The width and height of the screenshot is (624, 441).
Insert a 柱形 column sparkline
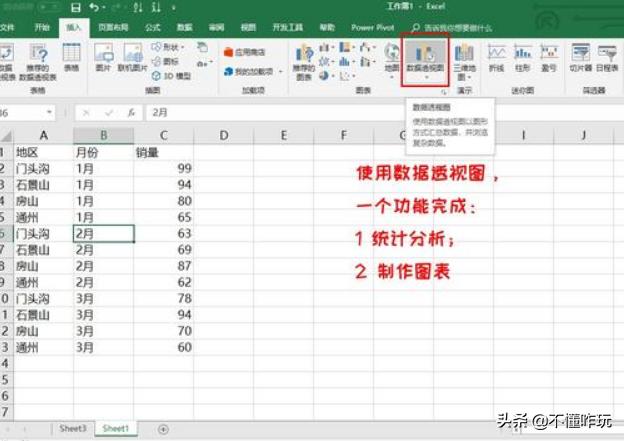pos(523,59)
